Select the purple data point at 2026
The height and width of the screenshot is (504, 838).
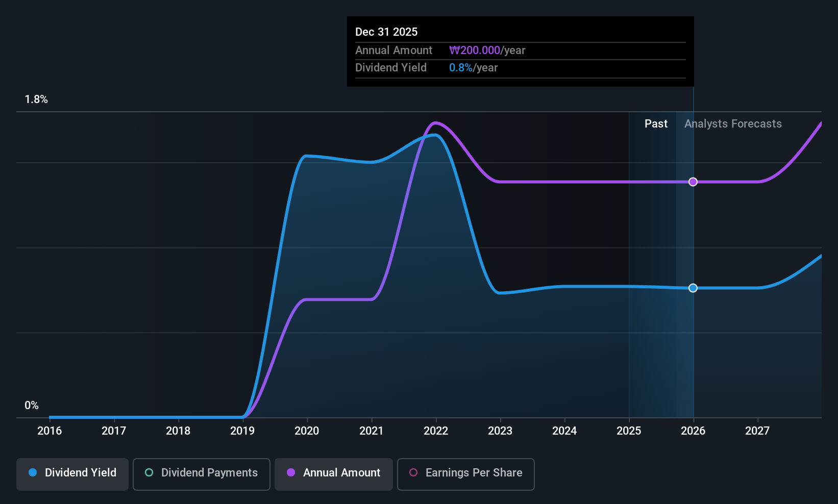pos(693,182)
